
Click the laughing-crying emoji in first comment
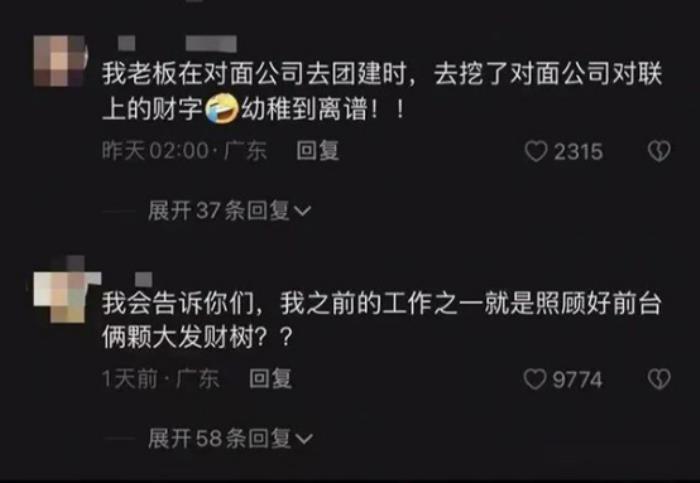221,108
